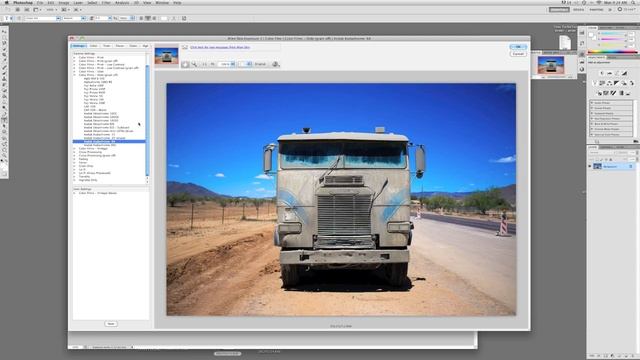This screenshot has width=640, height=360.
Task: Open the Window menu
Action: 162,2
